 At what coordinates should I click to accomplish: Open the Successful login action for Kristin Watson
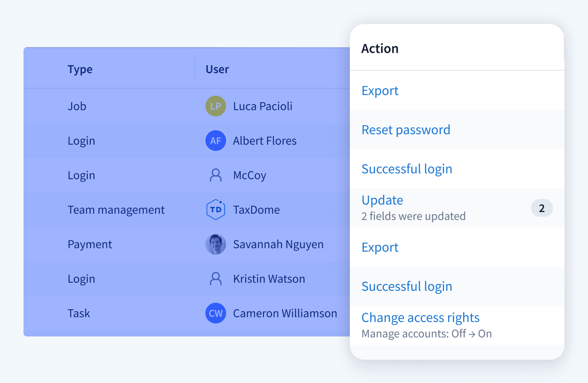(407, 287)
